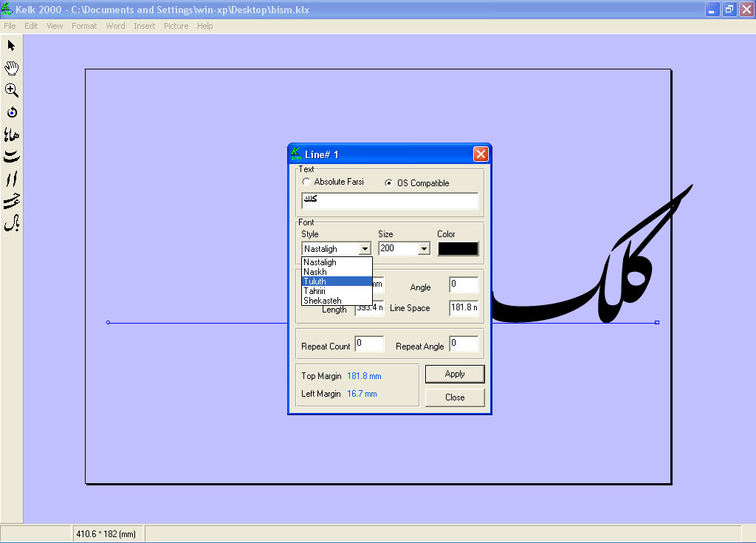The width and height of the screenshot is (756, 543).
Task: Click the last calligraphy word tool at toolbar bottom
Action: 12,223
